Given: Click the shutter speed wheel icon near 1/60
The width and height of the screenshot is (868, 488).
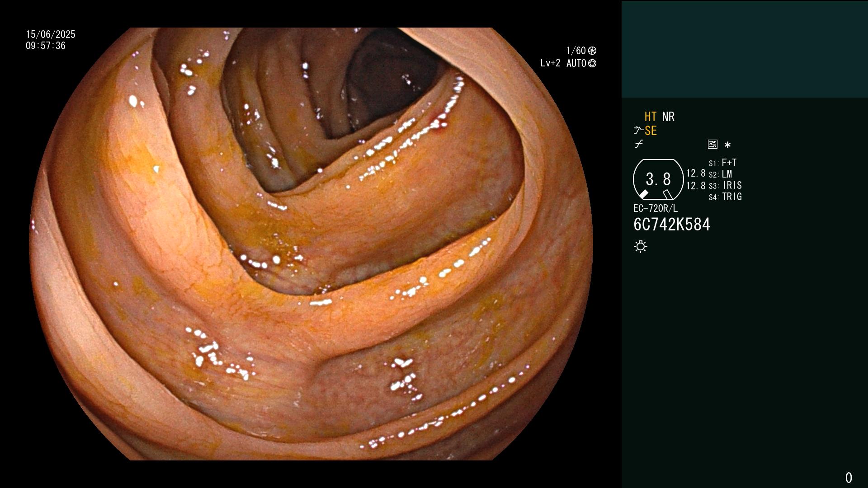Looking at the screenshot, I should point(592,51).
